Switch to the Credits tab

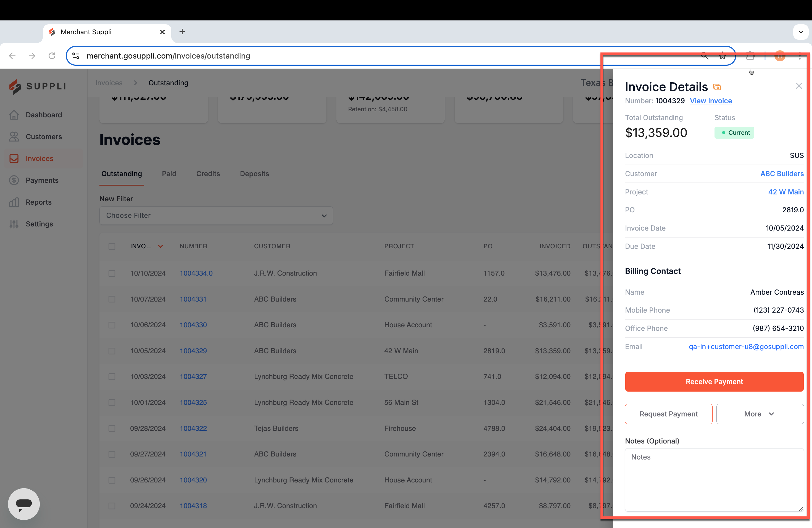(x=208, y=174)
